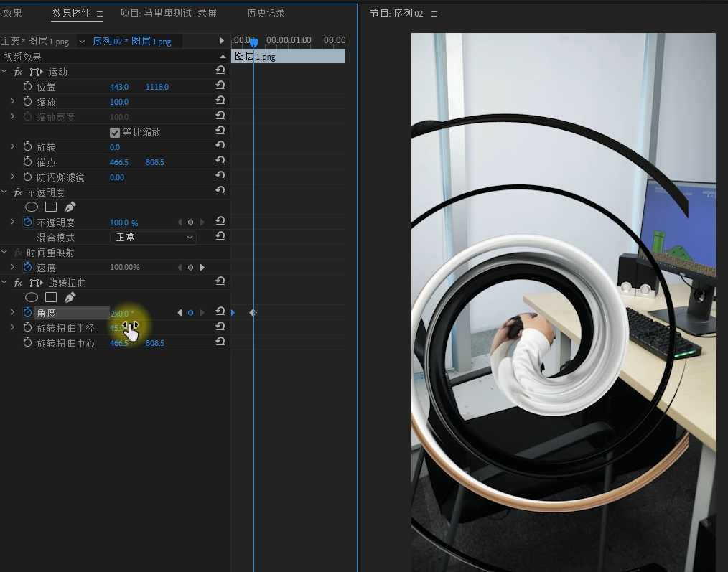This screenshot has height=572, width=728.
Task: Create ellipse mask under 旋转扭曲
Action: [32, 298]
